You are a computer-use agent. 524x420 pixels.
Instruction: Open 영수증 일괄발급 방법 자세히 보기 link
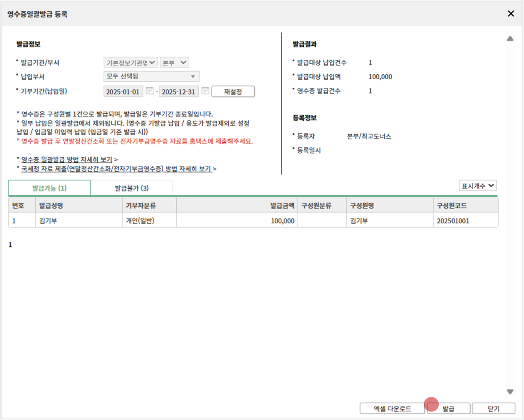coord(67,159)
